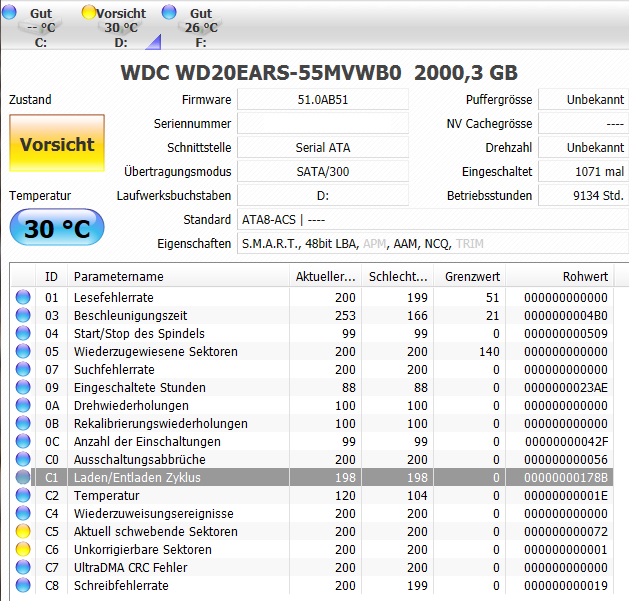Sort by the Rohwert column header
This screenshot has width=637, height=608.
pyautogui.click(x=560, y=277)
